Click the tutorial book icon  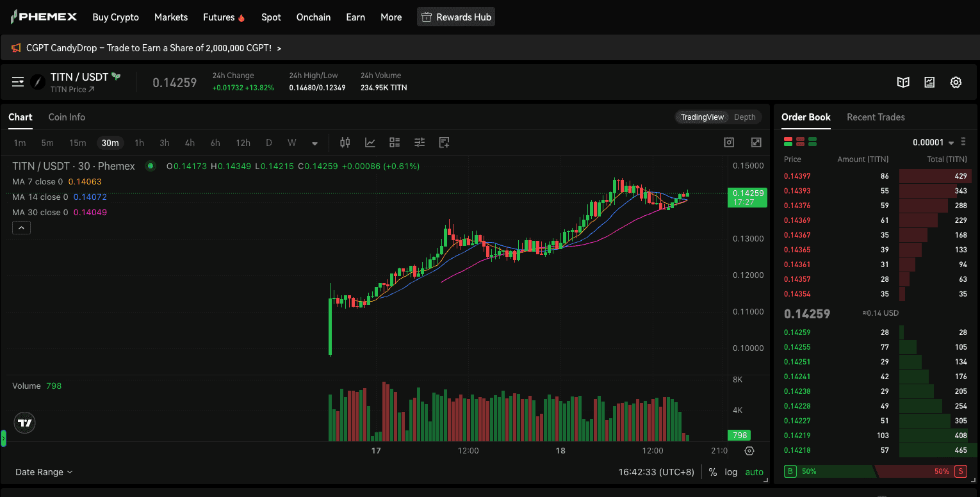903,82
